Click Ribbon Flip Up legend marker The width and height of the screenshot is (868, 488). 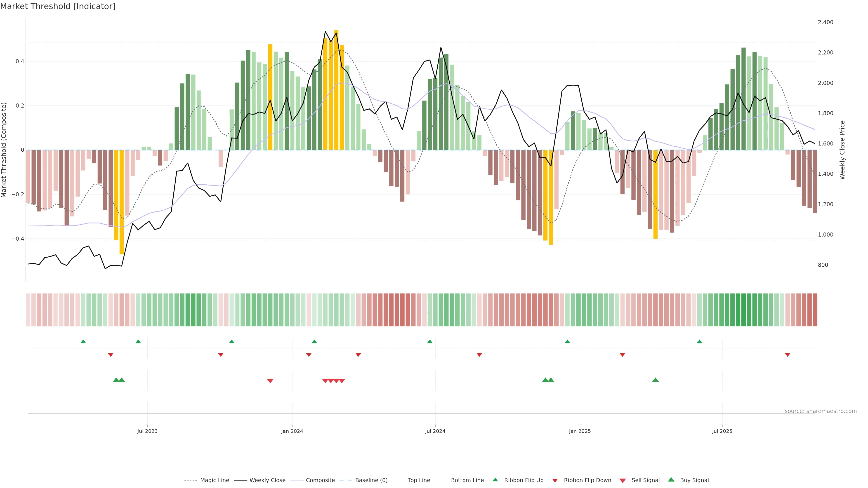pos(495,480)
